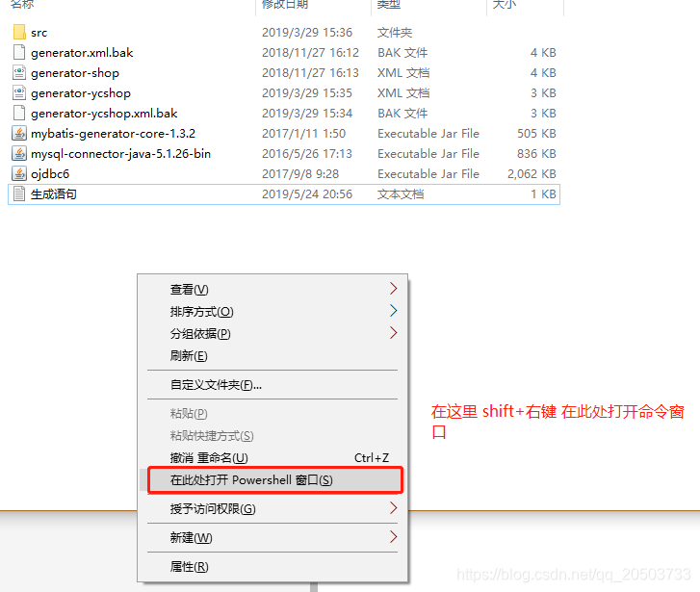Choose 粘贴快捷方式(S) menu entry
The width and height of the screenshot is (700, 592).
point(272,435)
